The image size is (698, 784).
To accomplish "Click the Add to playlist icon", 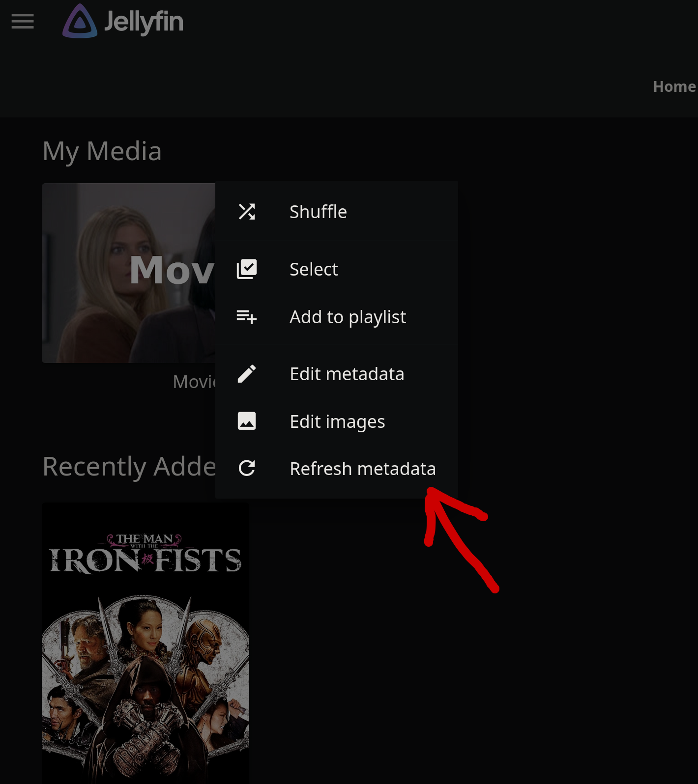I will 247,317.
